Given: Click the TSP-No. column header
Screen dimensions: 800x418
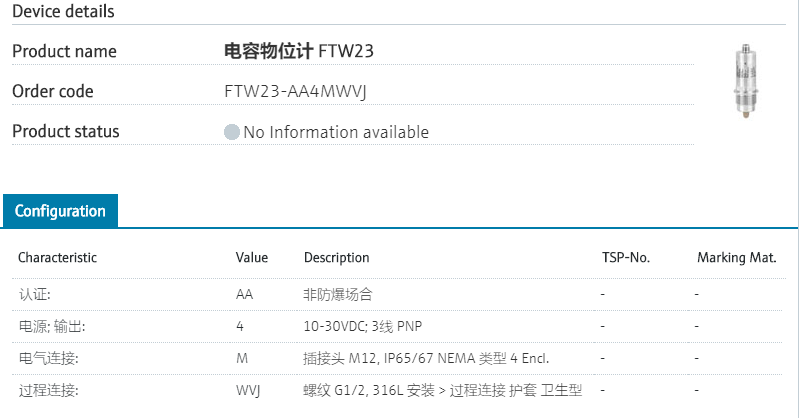Looking at the screenshot, I should click(625, 257).
